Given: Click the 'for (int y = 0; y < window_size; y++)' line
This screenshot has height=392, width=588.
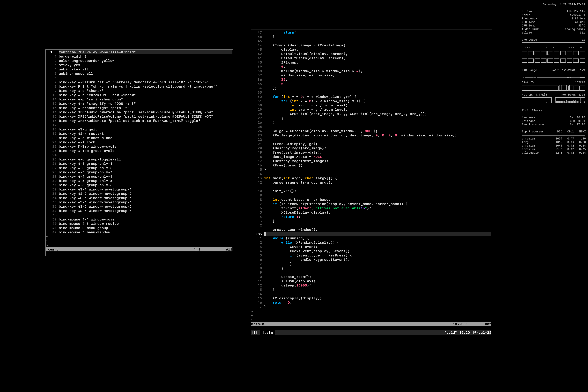Looking at the screenshot, I should pyautogui.click(x=315, y=97).
